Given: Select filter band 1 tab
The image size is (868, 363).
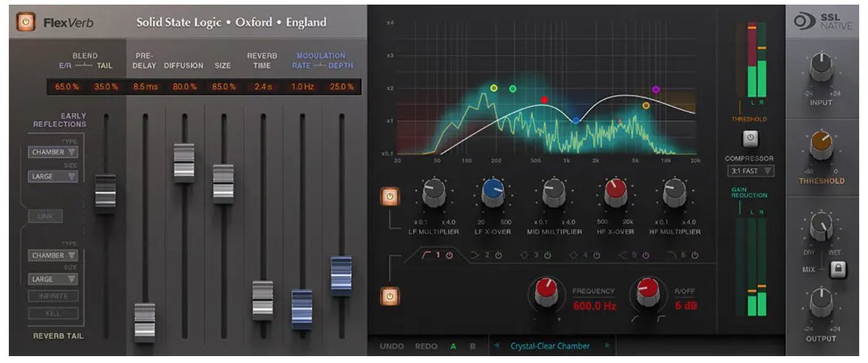Looking at the screenshot, I should pos(436,255).
